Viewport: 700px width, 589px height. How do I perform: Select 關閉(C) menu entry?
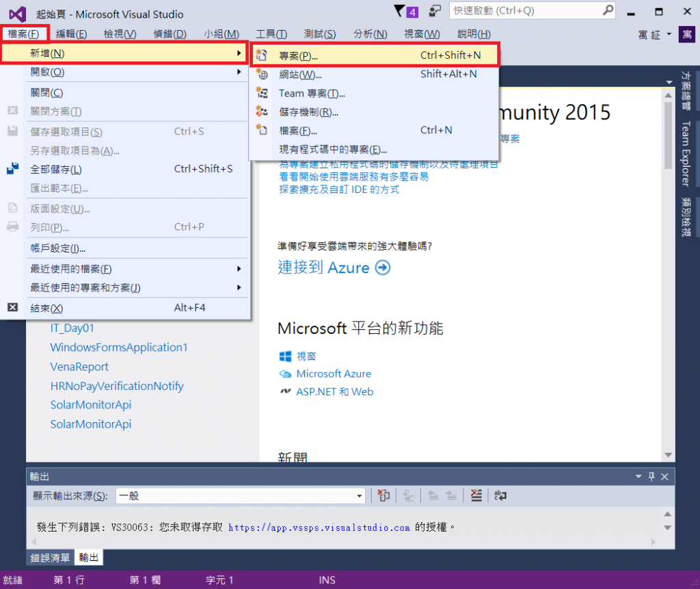124,92
